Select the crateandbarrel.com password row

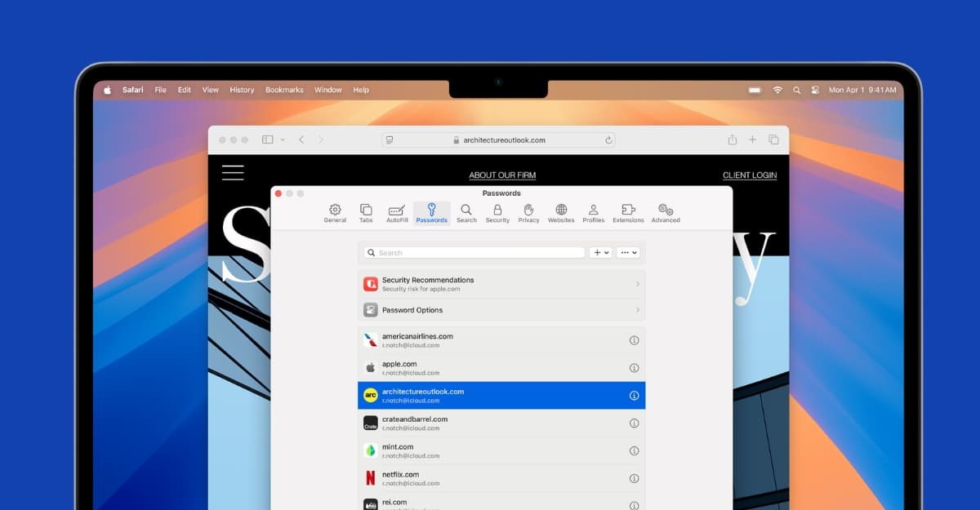501,424
